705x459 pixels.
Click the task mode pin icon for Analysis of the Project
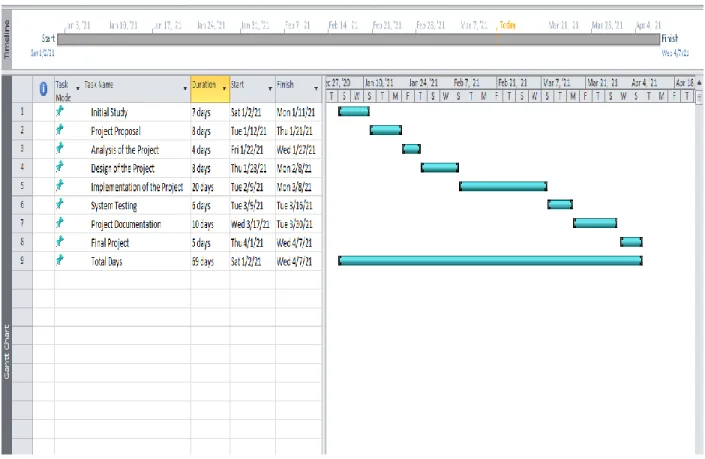pyautogui.click(x=60, y=148)
